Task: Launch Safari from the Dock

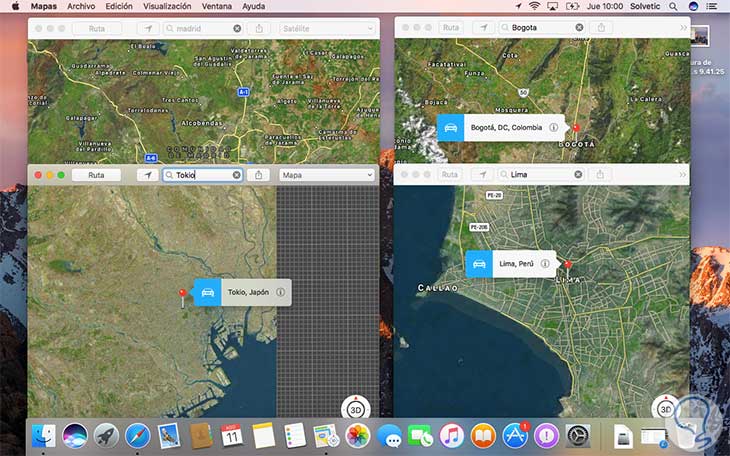Action: click(137, 436)
